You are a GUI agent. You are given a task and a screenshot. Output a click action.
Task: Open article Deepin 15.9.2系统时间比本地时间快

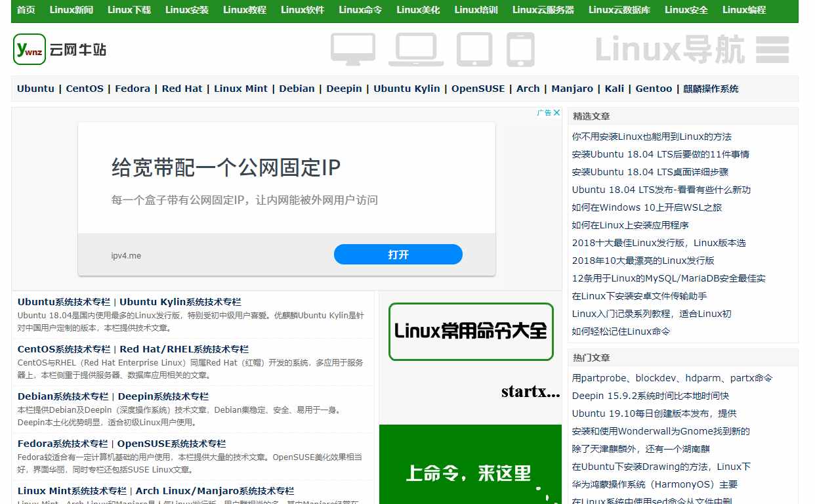click(x=651, y=396)
